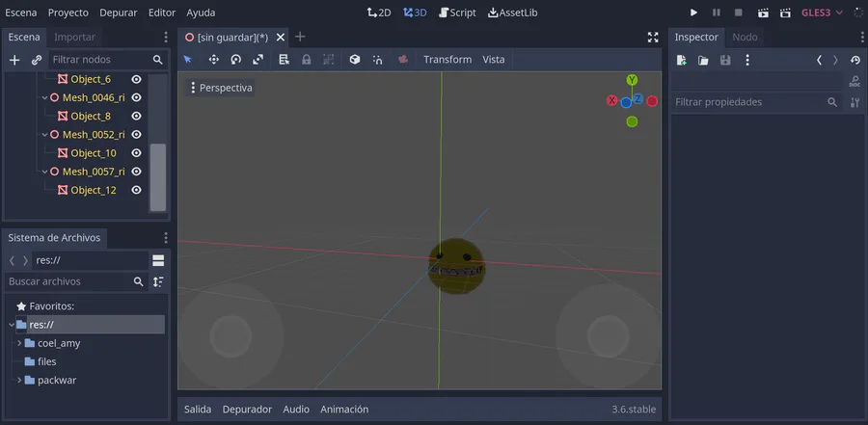
Task: Hide the Object_10 node
Action: [x=136, y=152]
